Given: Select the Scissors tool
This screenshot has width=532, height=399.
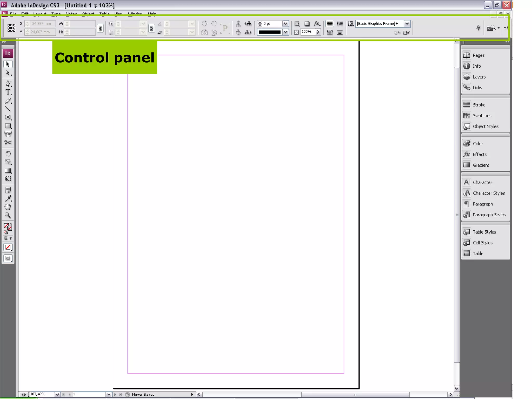Looking at the screenshot, I should tap(8, 143).
